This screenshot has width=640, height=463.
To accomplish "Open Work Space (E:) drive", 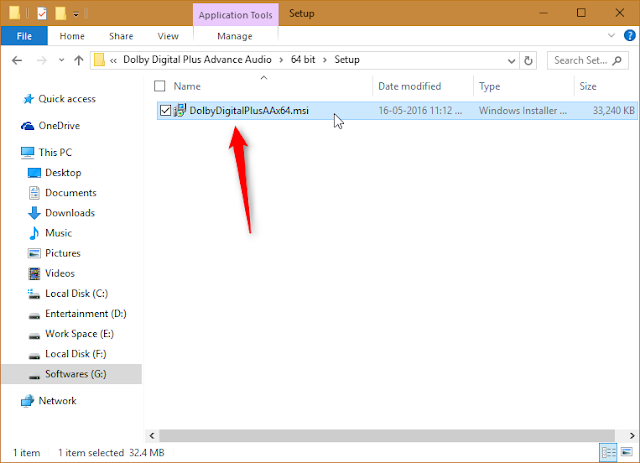I will 79,334.
